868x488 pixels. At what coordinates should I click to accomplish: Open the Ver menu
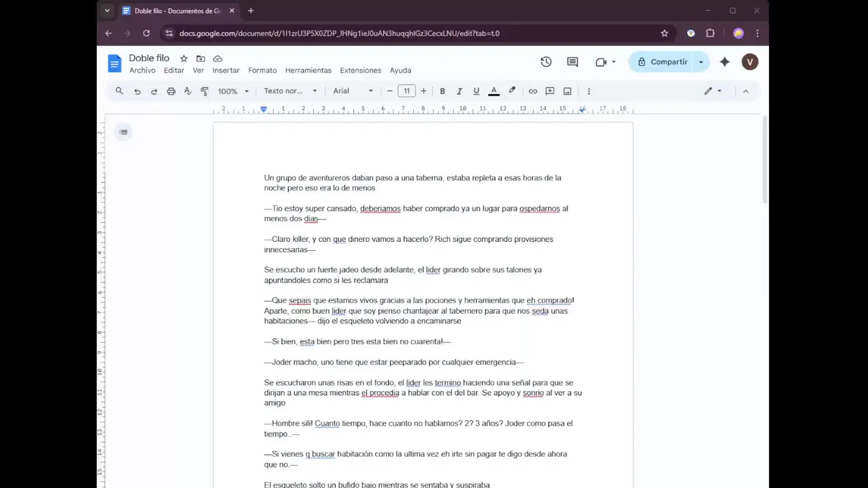pos(198,70)
